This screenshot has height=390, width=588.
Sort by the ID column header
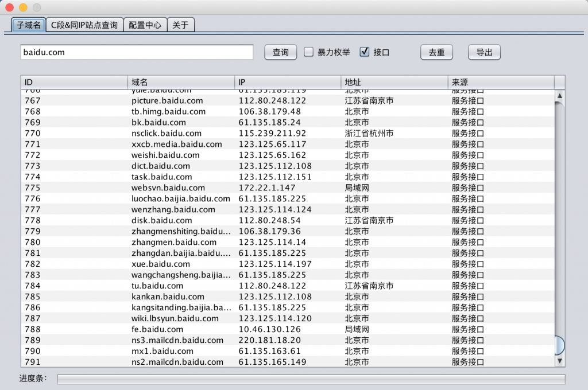point(74,83)
